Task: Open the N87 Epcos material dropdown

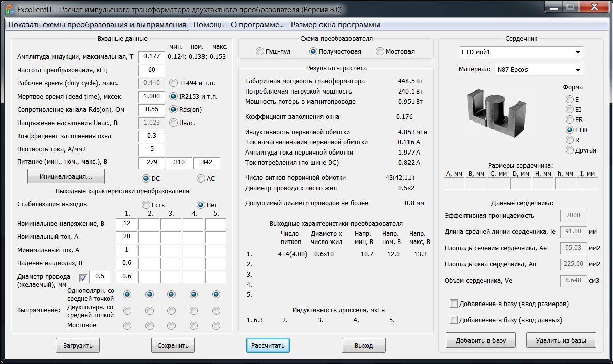Action: pyautogui.click(x=539, y=69)
